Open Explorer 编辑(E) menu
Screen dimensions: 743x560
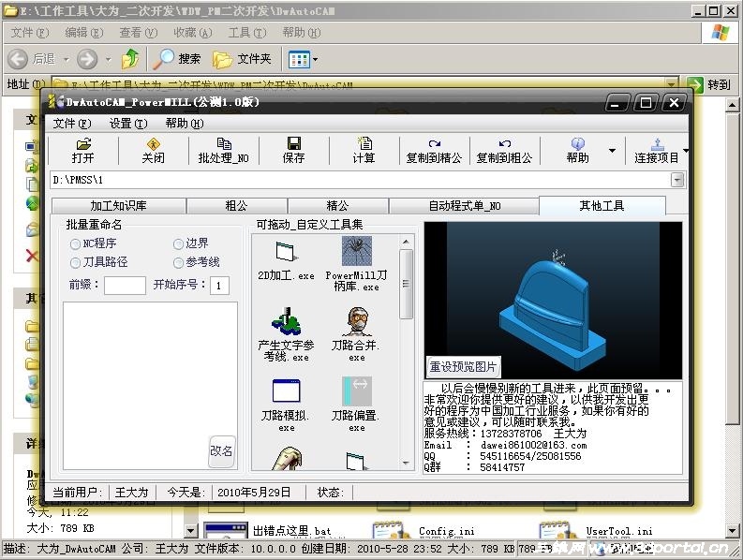pyautogui.click(x=84, y=33)
